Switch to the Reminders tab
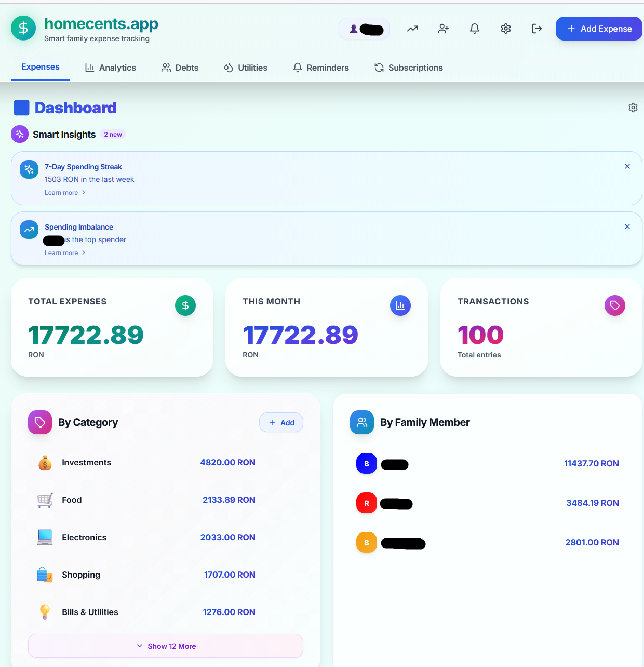644x667 pixels. [x=320, y=68]
